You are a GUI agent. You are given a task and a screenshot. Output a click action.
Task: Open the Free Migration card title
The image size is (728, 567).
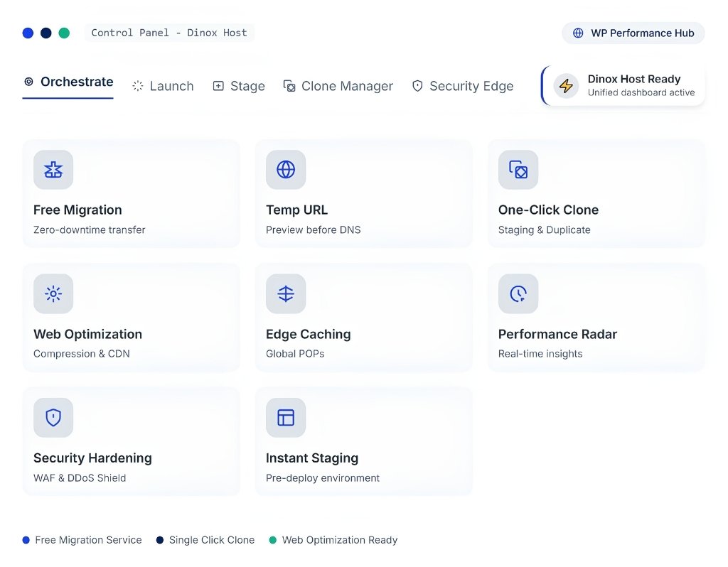[77, 210]
